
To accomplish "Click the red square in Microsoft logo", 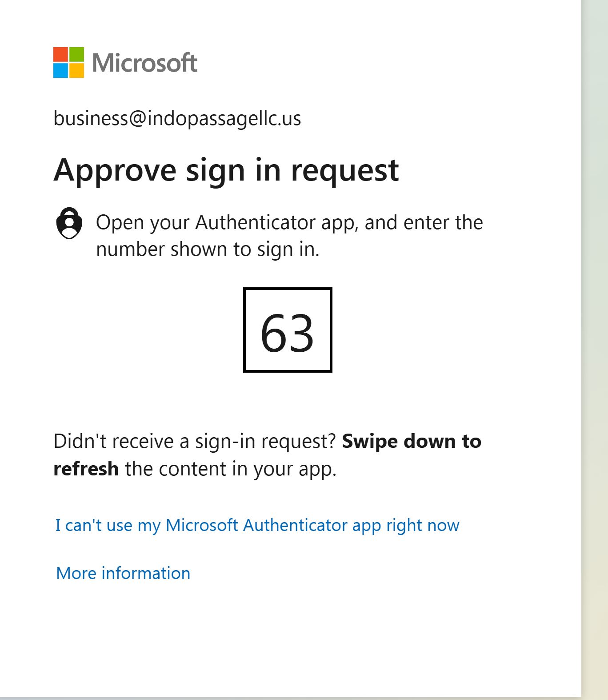I will tap(61, 55).
